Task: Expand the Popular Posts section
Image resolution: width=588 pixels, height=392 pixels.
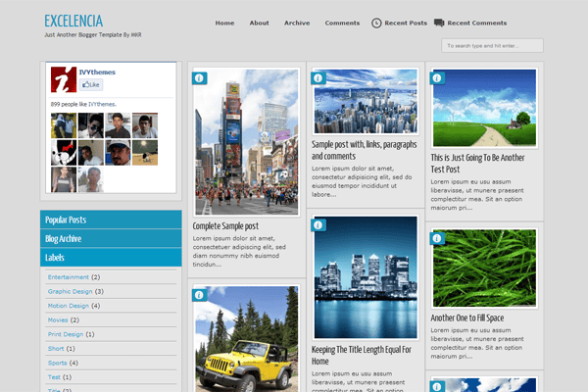Action: point(111,220)
